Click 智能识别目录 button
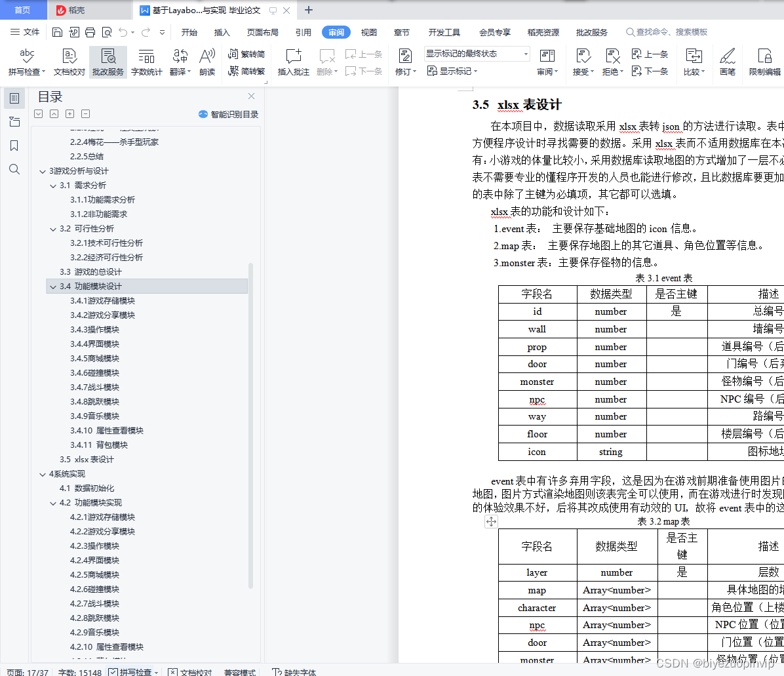This screenshot has width=784, height=676. point(229,115)
